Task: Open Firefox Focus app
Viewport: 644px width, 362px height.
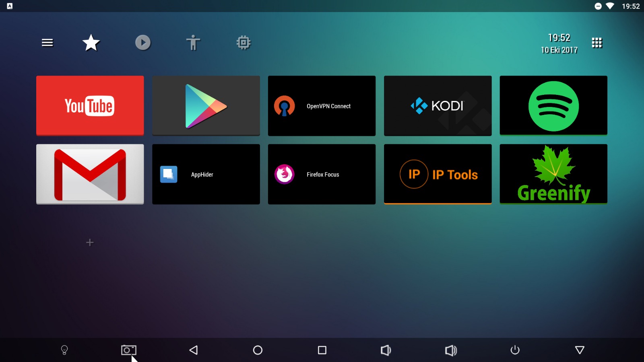Action: [x=322, y=174]
